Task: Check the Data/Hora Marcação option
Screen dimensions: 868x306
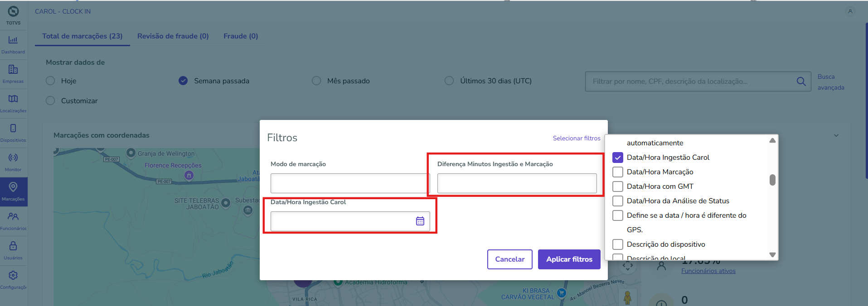Action: [x=618, y=172]
